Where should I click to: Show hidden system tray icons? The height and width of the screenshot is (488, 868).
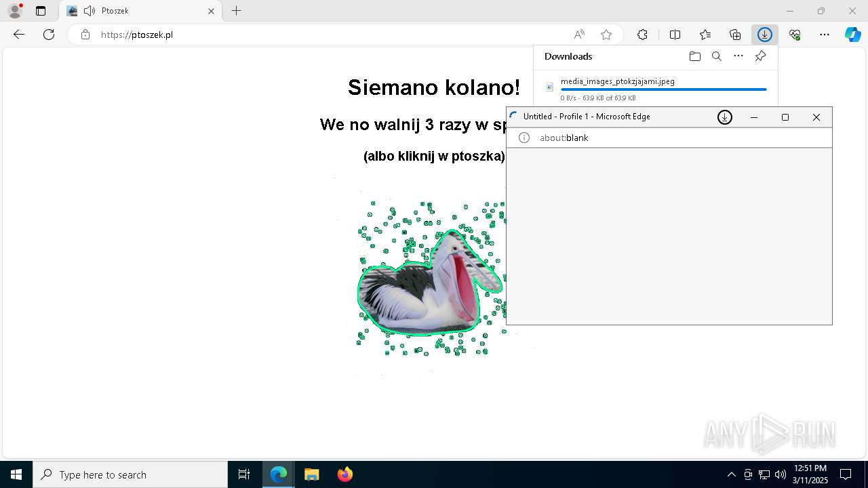tap(731, 474)
